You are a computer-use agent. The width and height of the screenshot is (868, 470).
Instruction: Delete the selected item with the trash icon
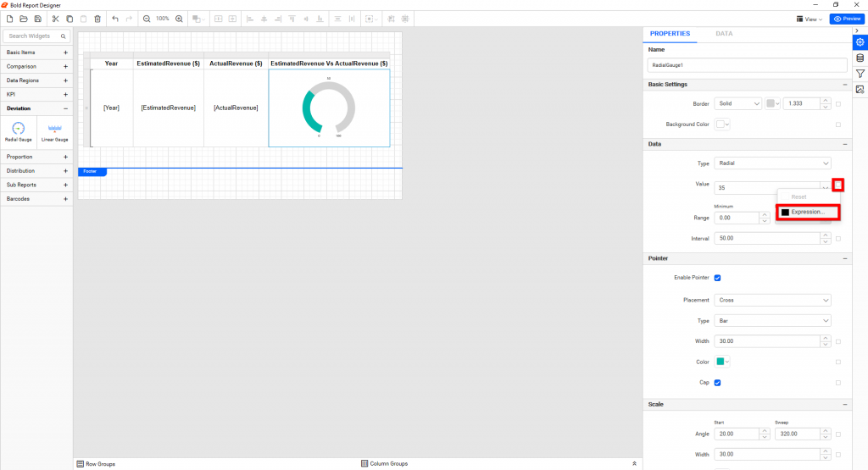[97, 19]
